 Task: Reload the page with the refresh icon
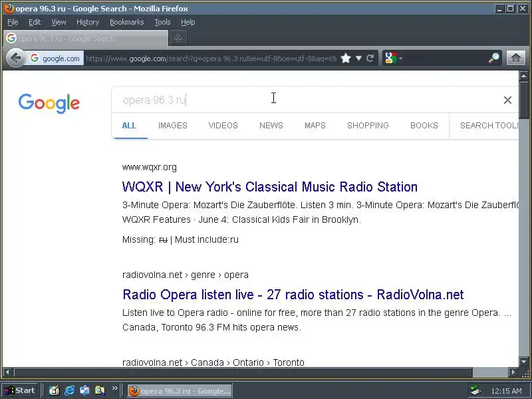370,59
